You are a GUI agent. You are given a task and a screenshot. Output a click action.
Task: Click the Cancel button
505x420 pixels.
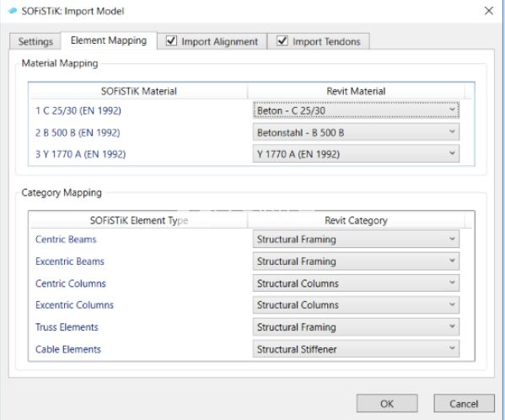tap(464, 403)
